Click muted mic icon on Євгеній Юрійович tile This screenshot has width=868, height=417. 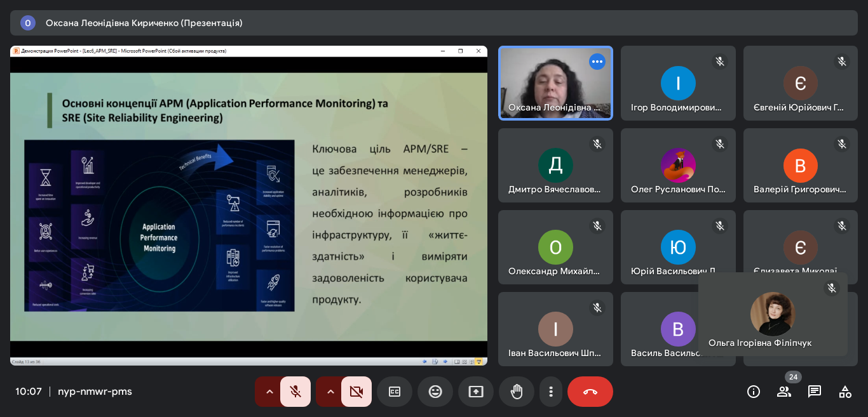pyautogui.click(x=842, y=62)
